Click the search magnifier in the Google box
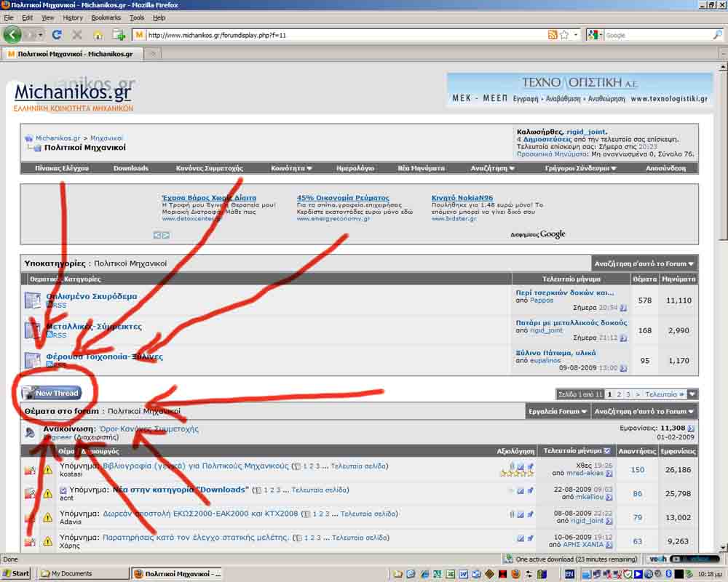The height and width of the screenshot is (582, 728). coord(717,34)
